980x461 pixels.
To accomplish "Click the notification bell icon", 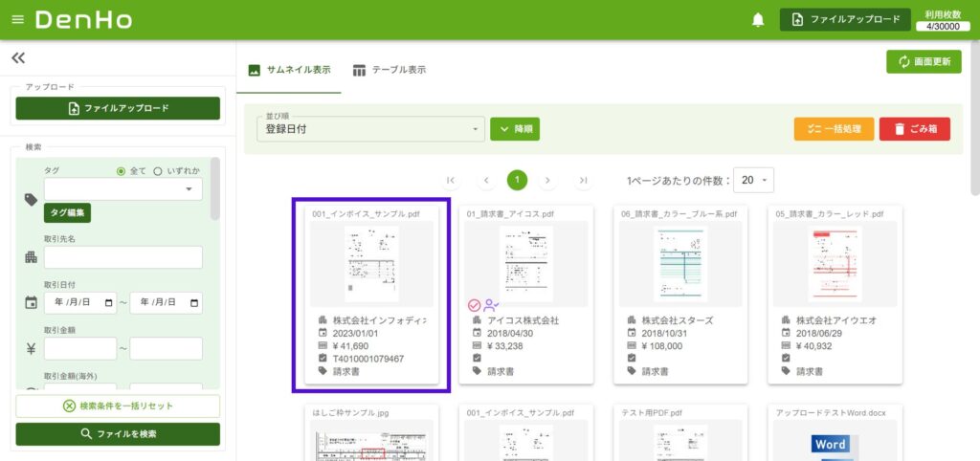I will coord(758,20).
